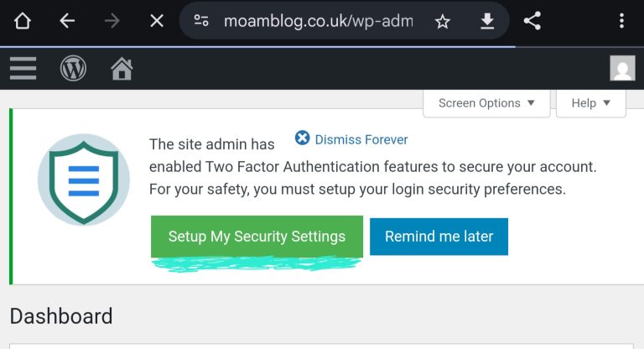Go back to the previous page
Viewport: 644px width, 349px height.
[x=67, y=21]
